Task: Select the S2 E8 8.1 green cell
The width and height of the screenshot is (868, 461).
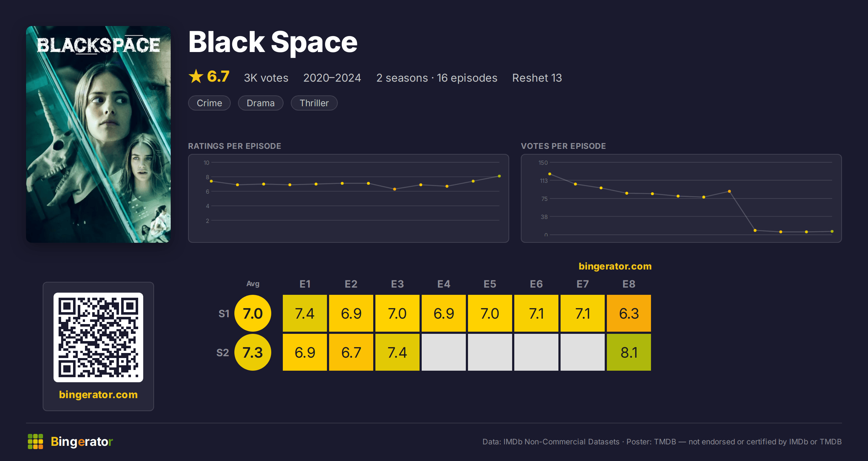Action: point(629,352)
